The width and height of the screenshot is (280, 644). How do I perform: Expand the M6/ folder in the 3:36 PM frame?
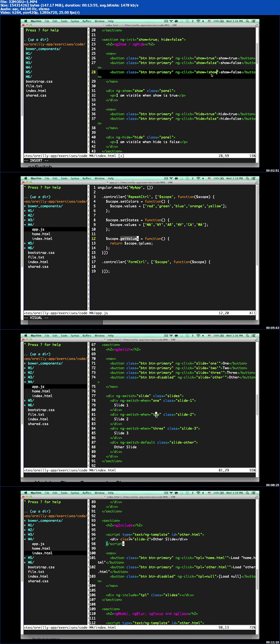(25, 405)
